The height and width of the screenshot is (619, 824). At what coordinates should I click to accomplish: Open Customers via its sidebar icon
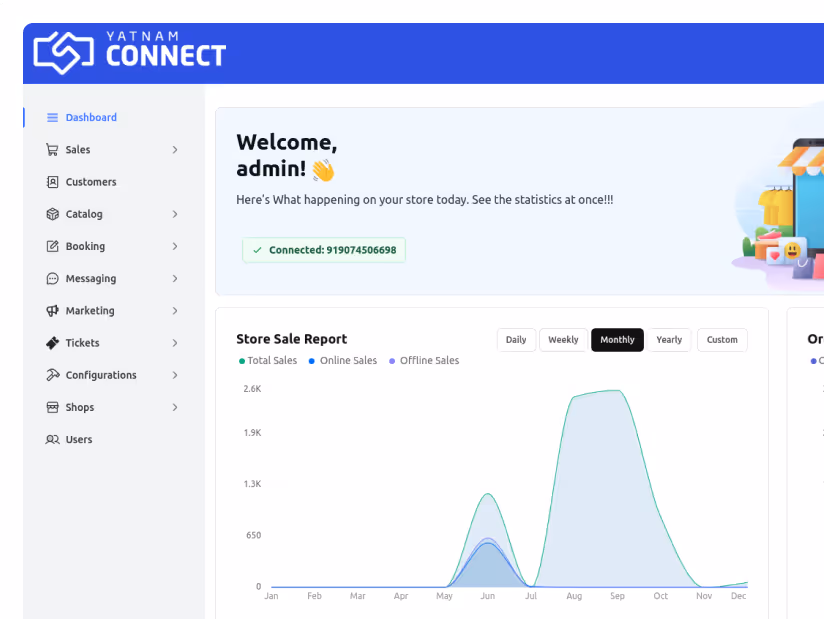(x=52, y=181)
